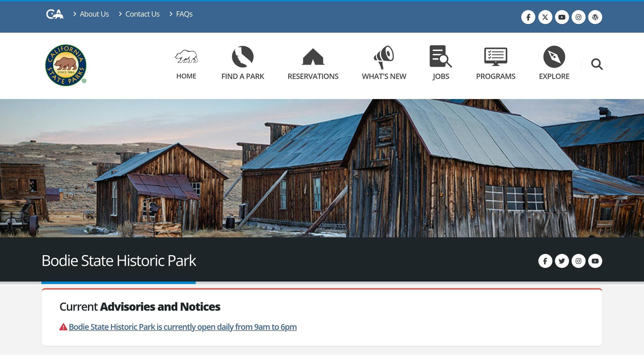Image resolution: width=644 pixels, height=362 pixels.
Task: Click the compass Explore icon
Action: pos(554,57)
